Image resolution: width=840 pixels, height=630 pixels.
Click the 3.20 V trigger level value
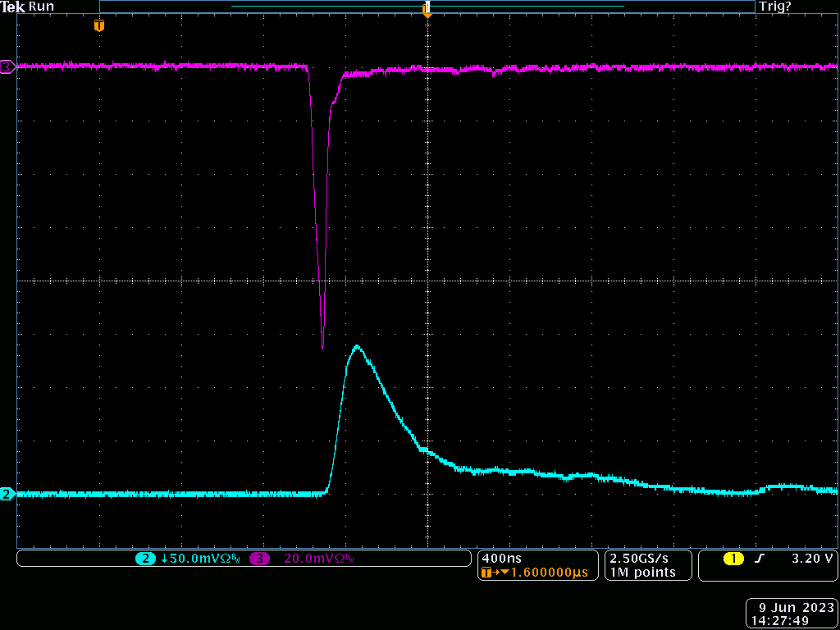pyautogui.click(x=812, y=559)
